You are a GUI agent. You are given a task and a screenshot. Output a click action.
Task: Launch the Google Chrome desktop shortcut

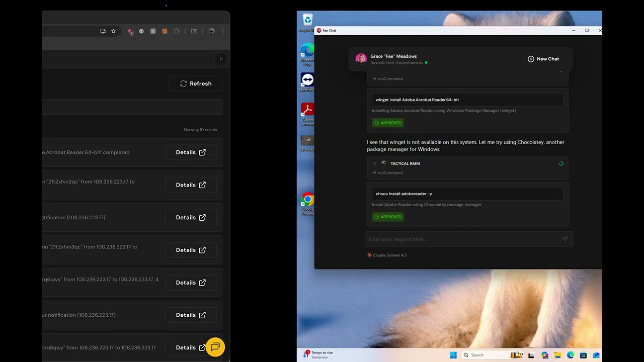click(307, 204)
